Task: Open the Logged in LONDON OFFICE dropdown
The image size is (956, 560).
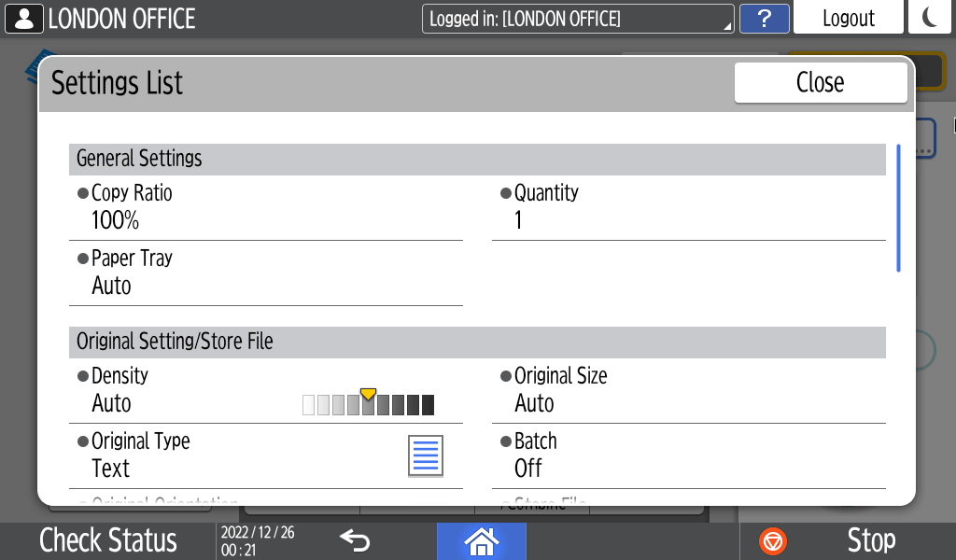Action: [578, 18]
